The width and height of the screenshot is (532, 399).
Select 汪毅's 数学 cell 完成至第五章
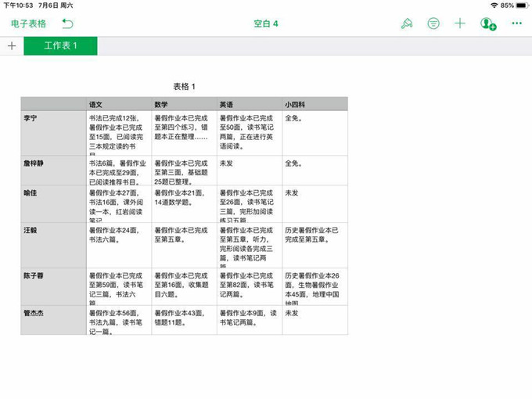pos(184,246)
